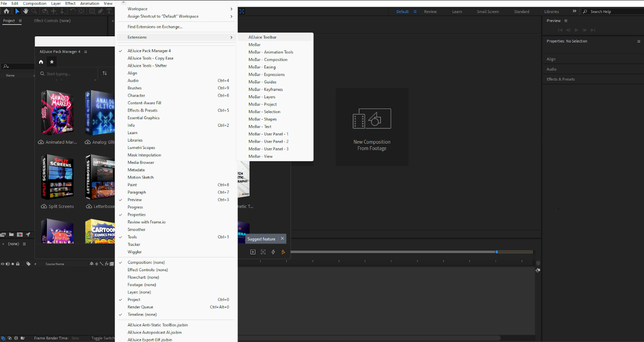Click the interpret footage icon in the Project panel

[x=3, y=234]
